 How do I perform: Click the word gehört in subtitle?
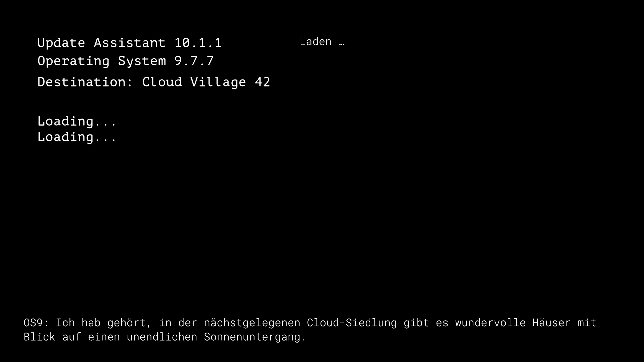pos(127,323)
